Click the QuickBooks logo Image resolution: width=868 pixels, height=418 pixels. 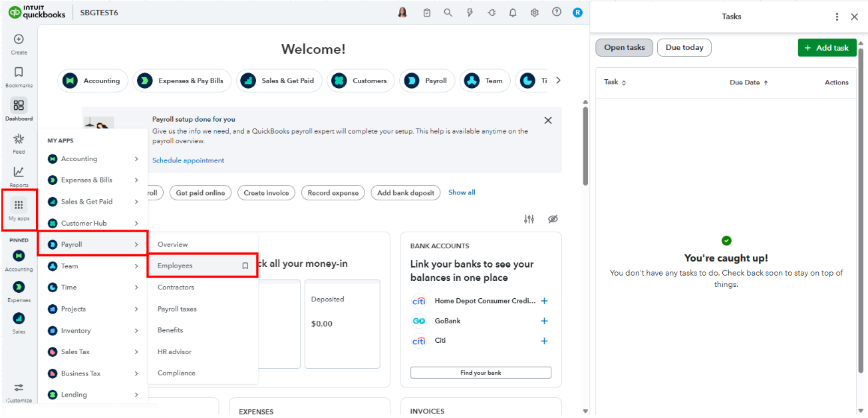point(37,12)
